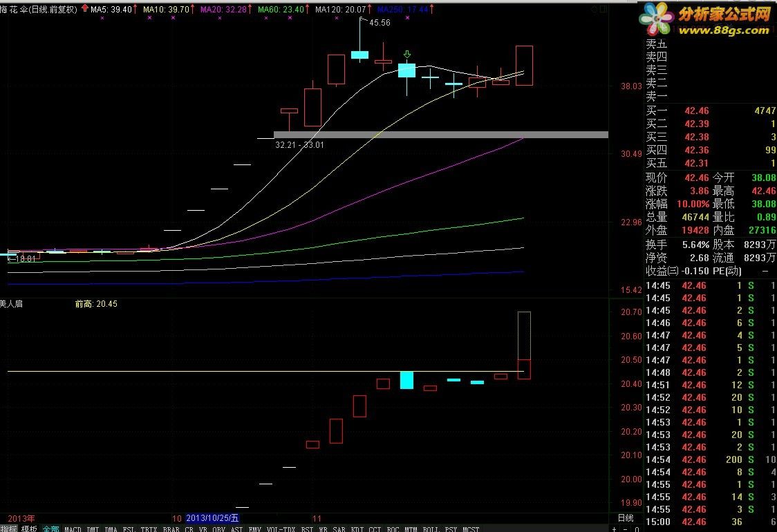Click the 买三 bid row at 42.38
This screenshot has width=777, height=532.
pos(711,137)
